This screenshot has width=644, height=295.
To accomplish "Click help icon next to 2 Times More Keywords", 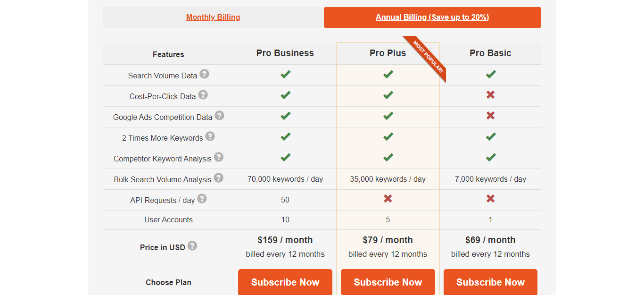I will (x=210, y=136).
